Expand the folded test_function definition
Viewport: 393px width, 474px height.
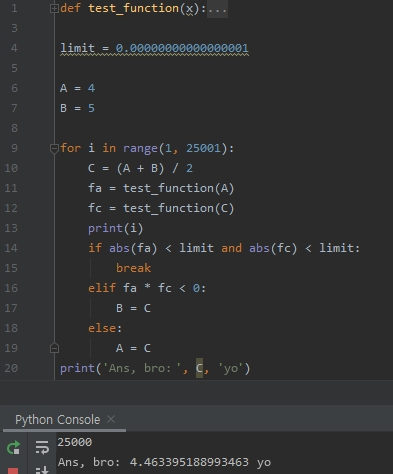click(x=54, y=9)
